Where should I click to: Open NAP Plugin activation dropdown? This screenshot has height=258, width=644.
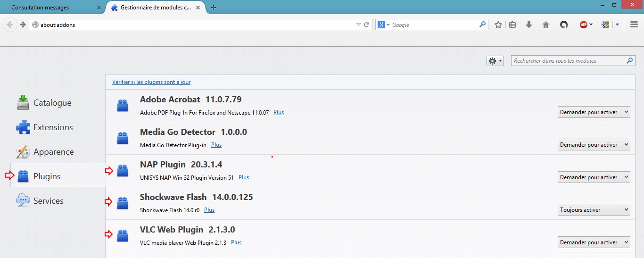(594, 177)
